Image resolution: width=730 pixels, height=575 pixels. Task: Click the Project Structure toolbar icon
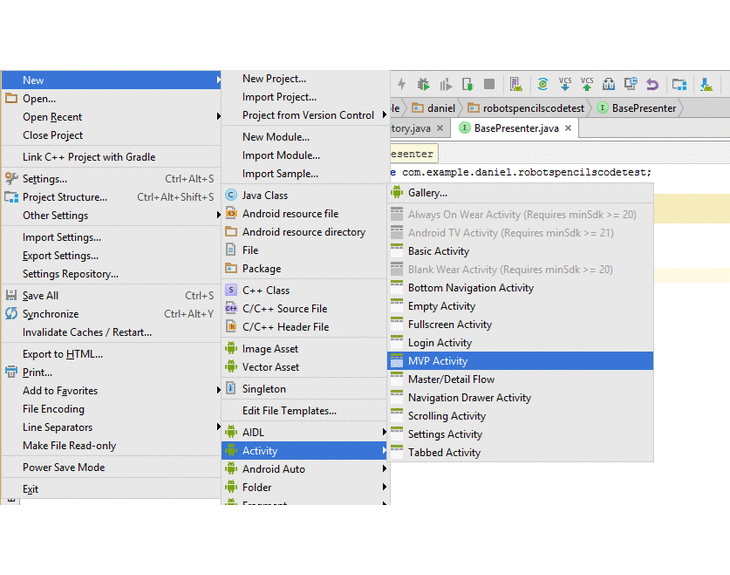[680, 85]
